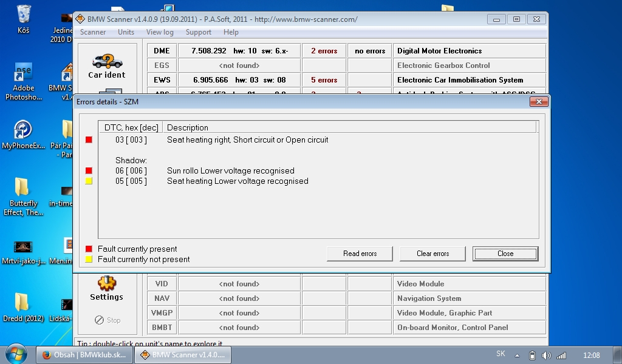622x364 pixels.
Task: Click the Description column header
Action: 187,127
